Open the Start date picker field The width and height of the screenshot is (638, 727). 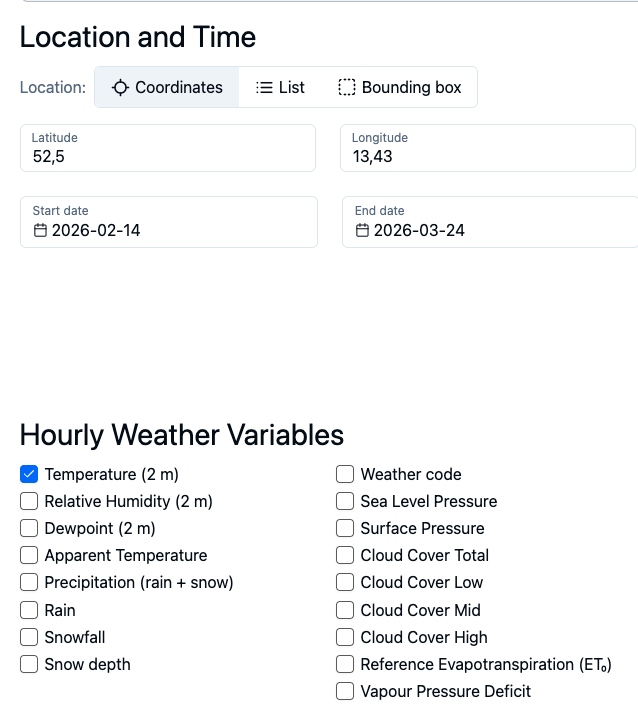pos(169,222)
